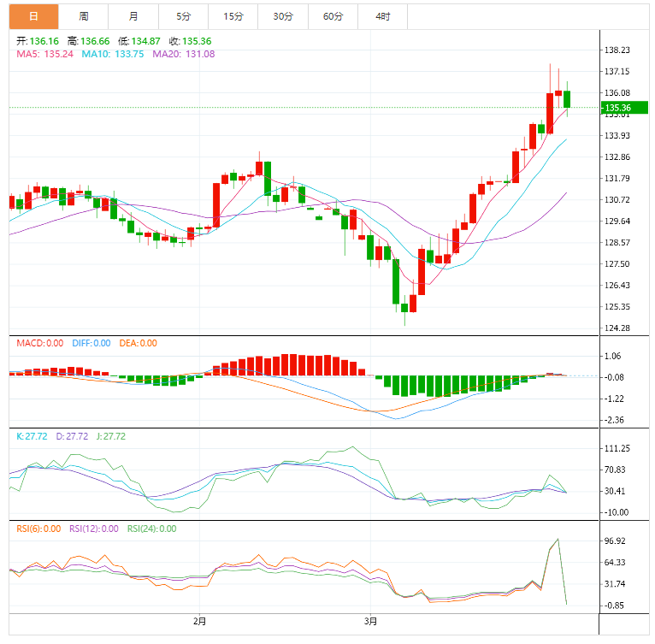Image resolution: width=655 pixels, height=644 pixels.
Task: Click the J: 27.72 indicator label
Action: (x=110, y=436)
